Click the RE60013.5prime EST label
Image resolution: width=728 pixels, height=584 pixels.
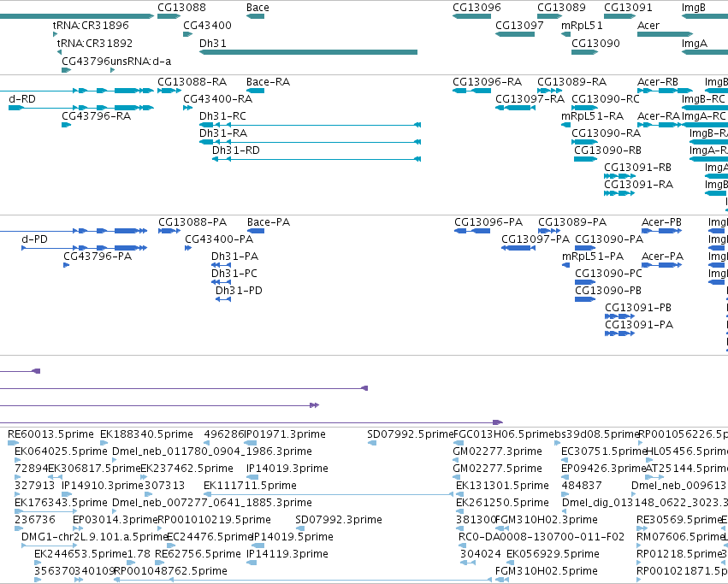click(50, 434)
